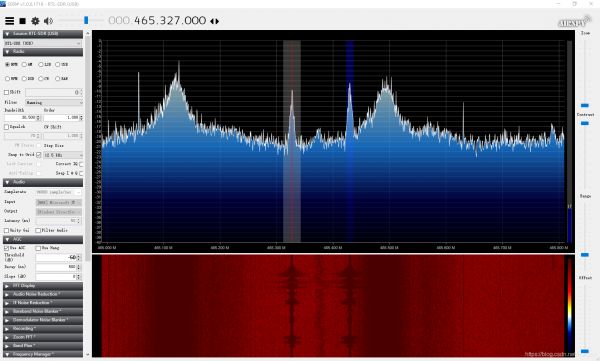Uncheck the Use AGC checkbox

point(7,248)
